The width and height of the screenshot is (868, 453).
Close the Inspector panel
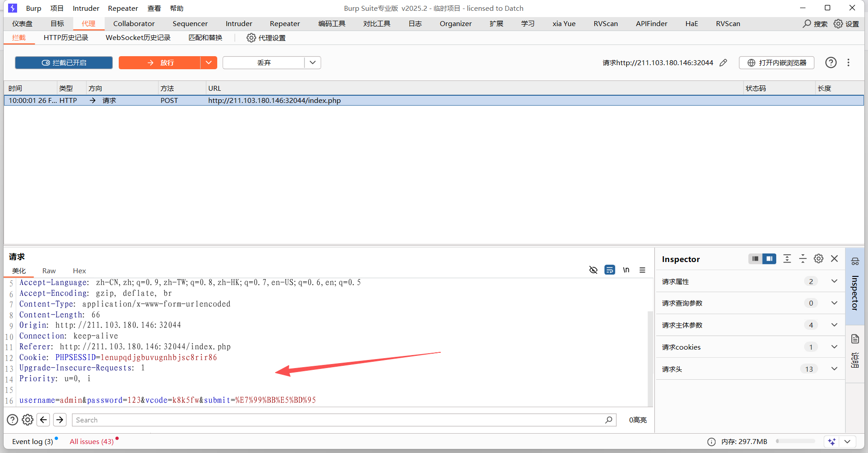coord(834,259)
